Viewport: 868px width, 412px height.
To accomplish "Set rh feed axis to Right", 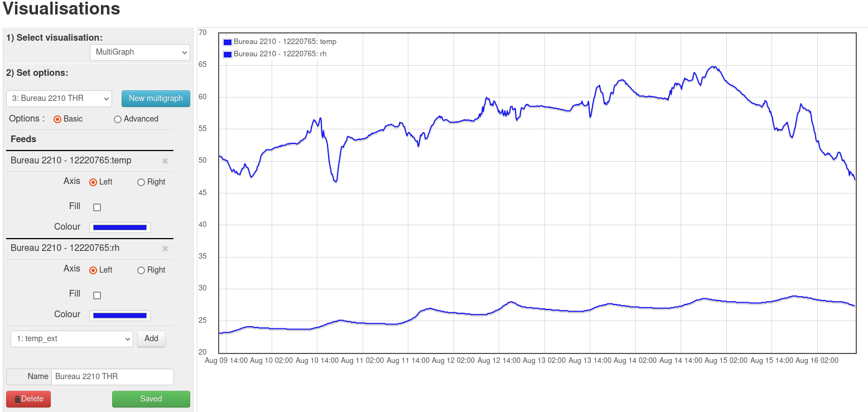I will pyautogui.click(x=141, y=270).
